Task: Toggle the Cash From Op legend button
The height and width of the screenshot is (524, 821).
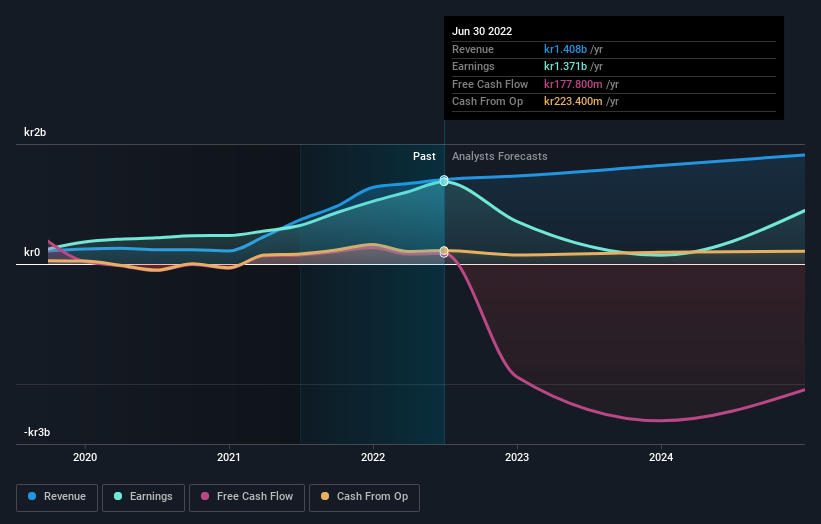Action: (364, 497)
